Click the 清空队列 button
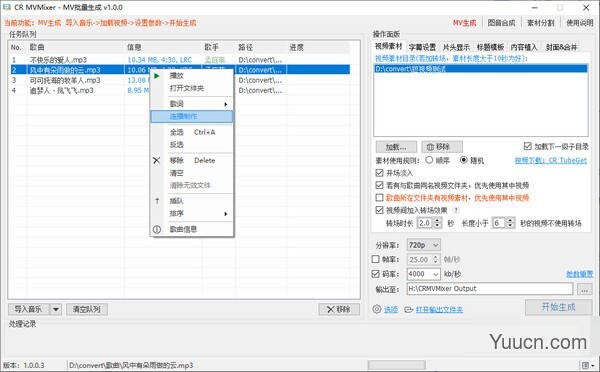This screenshot has width=600, height=372. [87, 309]
